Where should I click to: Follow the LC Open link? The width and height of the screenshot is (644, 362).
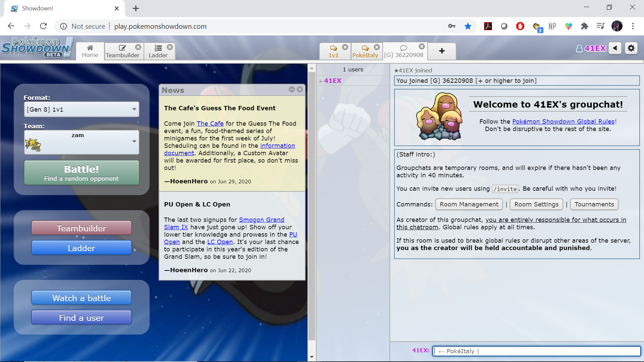coord(220,242)
